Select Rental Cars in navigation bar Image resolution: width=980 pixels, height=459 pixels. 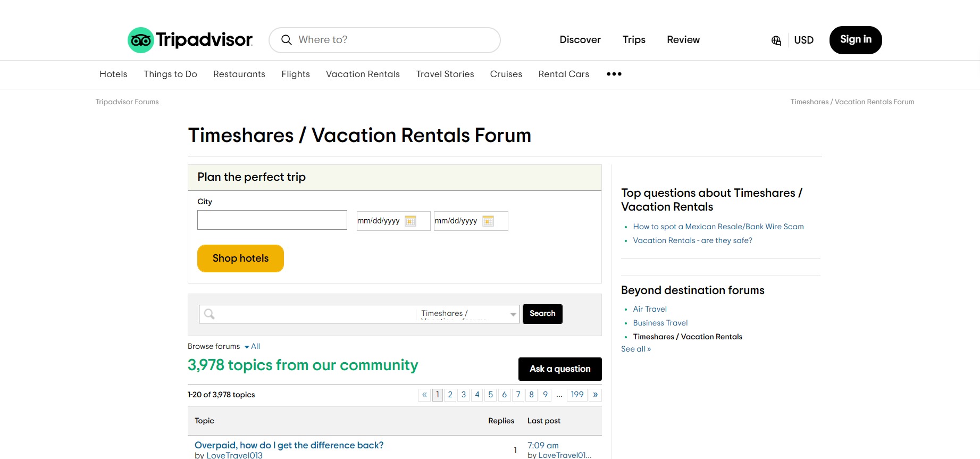[x=564, y=74]
